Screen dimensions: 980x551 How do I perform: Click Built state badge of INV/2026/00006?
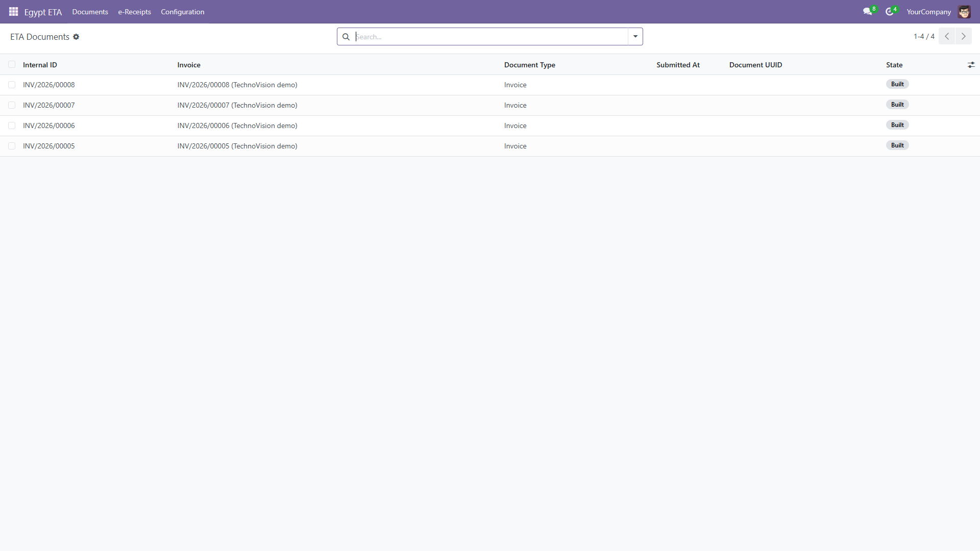click(897, 125)
